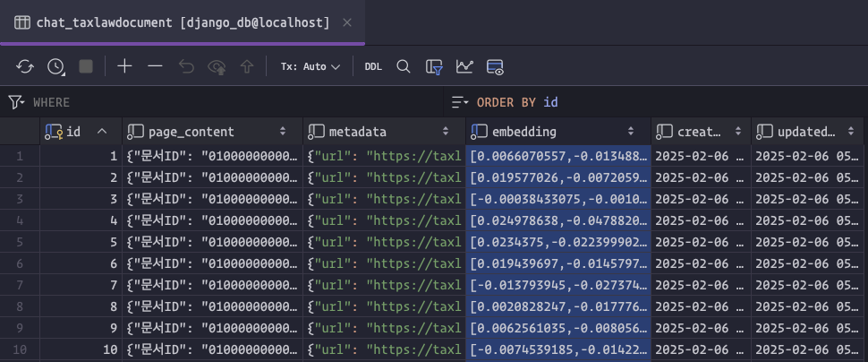
Task: Select row number 1 in the gutter
Action: pyautogui.click(x=20, y=156)
